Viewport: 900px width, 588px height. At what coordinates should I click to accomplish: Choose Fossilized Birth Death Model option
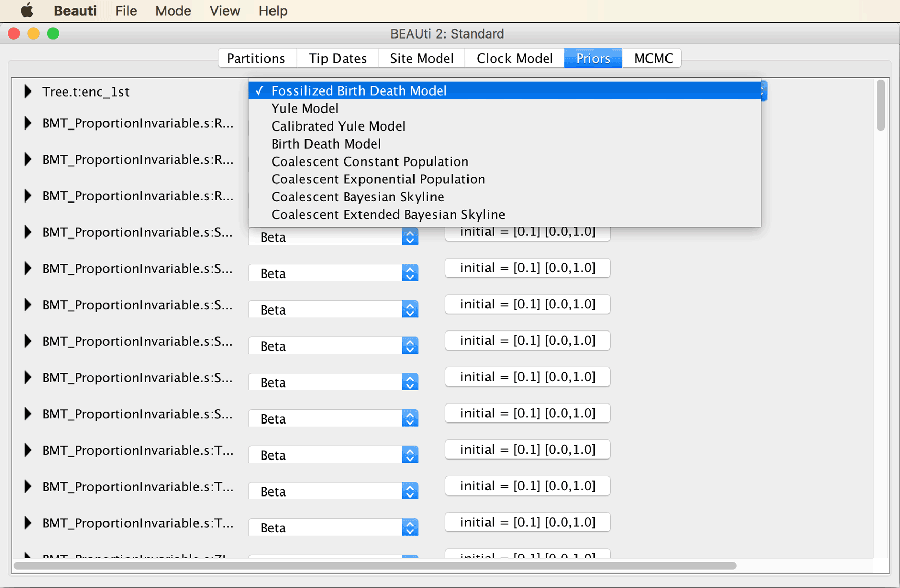[x=505, y=90]
